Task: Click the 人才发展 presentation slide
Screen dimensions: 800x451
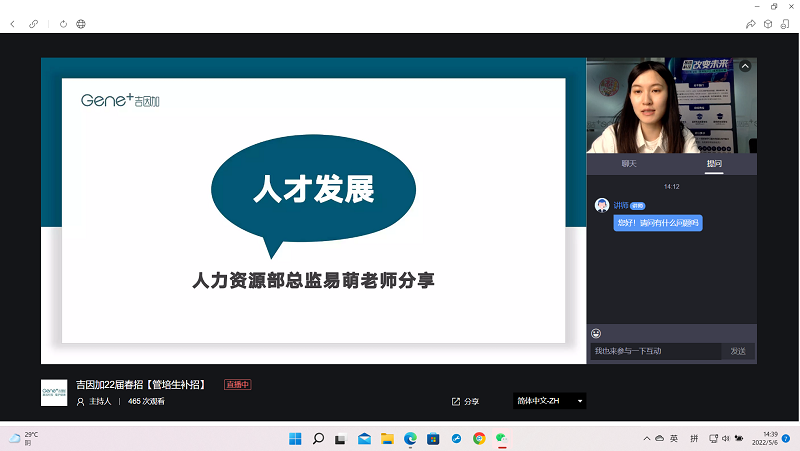Action: 313,210
